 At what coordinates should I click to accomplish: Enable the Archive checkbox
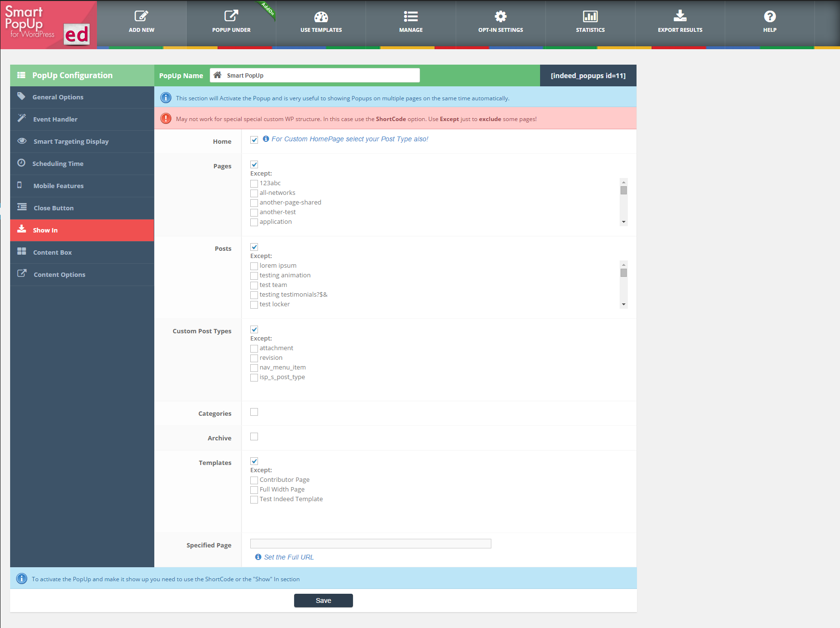point(254,437)
